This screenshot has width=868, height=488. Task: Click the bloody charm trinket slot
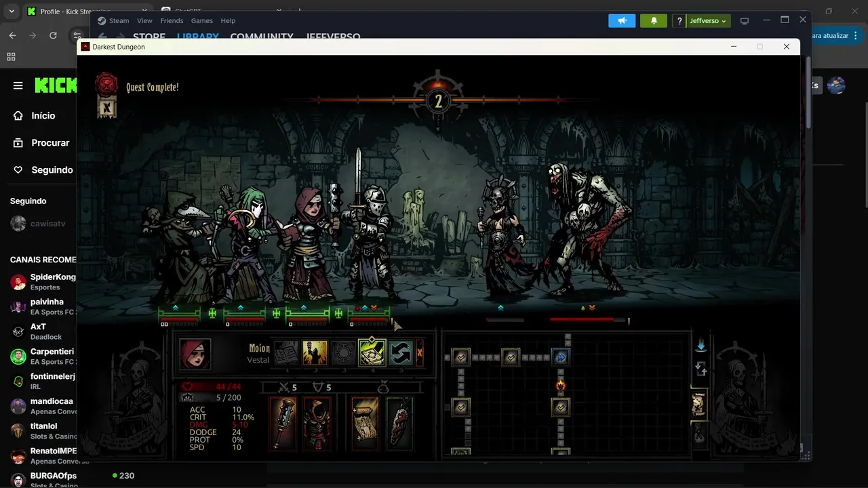399,424
